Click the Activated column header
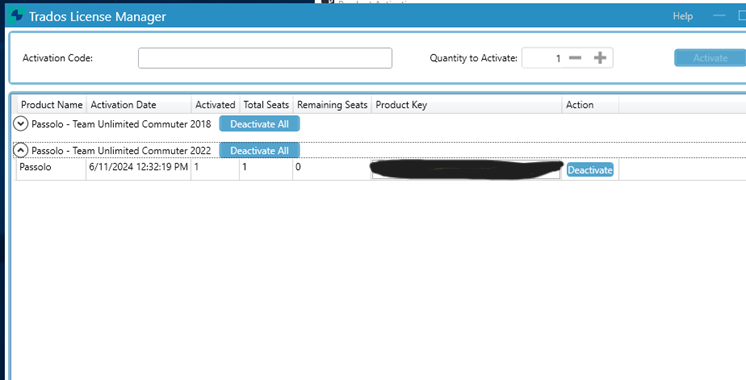 point(215,105)
